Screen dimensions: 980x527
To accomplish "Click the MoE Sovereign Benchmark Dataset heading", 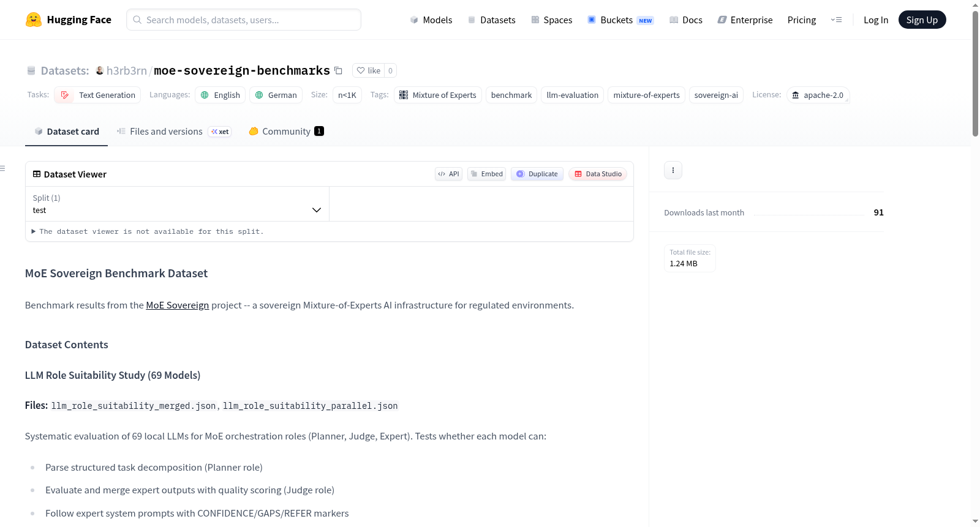I will pos(116,273).
